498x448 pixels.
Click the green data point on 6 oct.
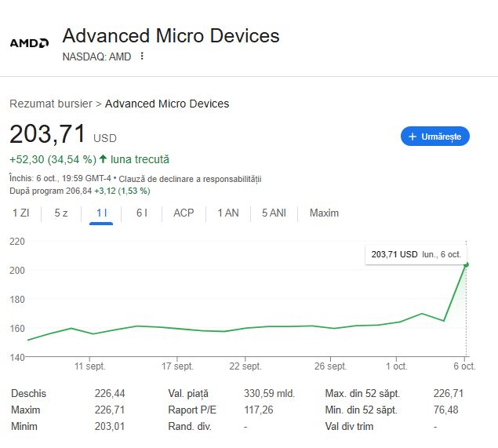[467, 264]
